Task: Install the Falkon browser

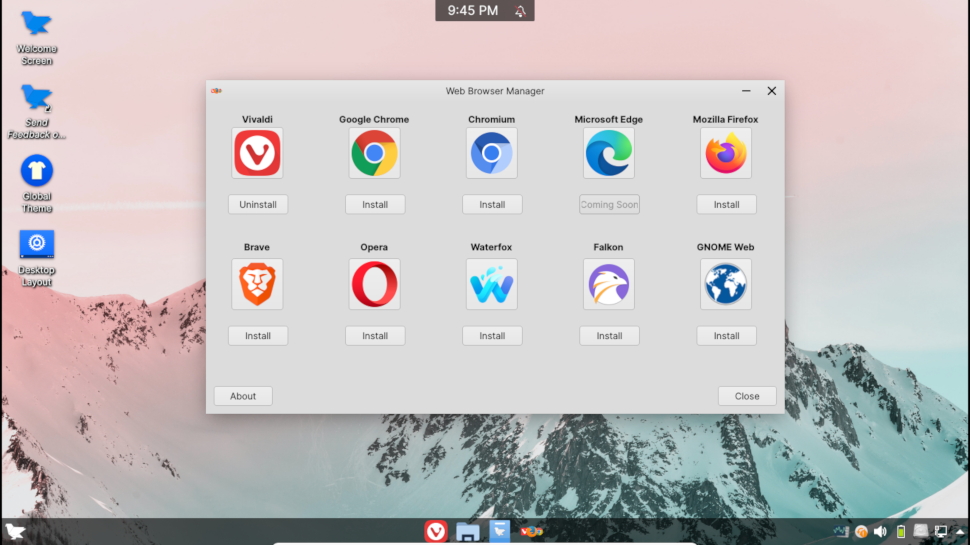Action: pyautogui.click(x=609, y=336)
